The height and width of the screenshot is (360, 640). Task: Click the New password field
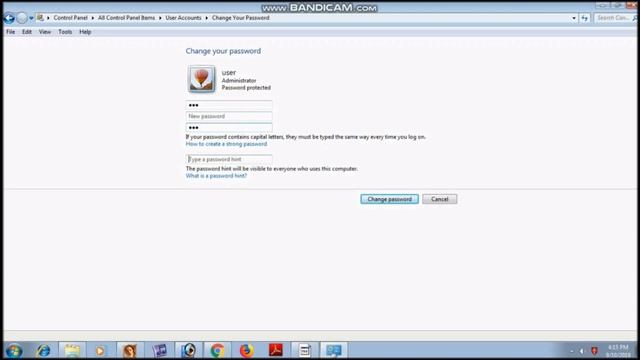[229, 116]
